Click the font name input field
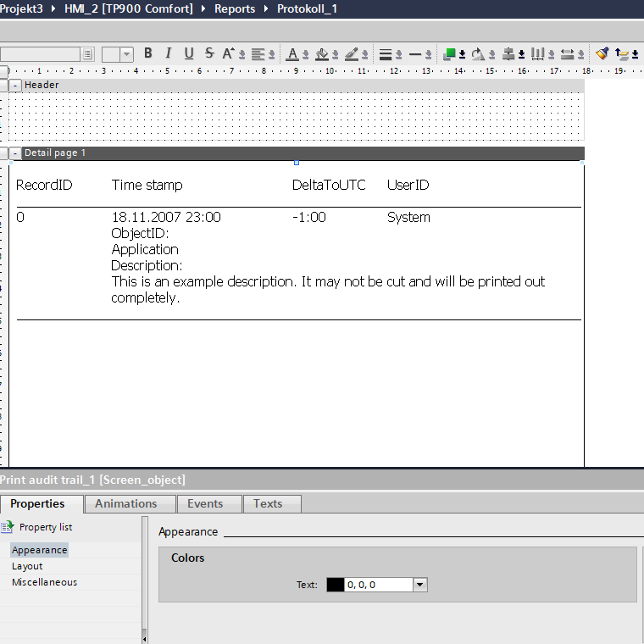 (x=41, y=53)
